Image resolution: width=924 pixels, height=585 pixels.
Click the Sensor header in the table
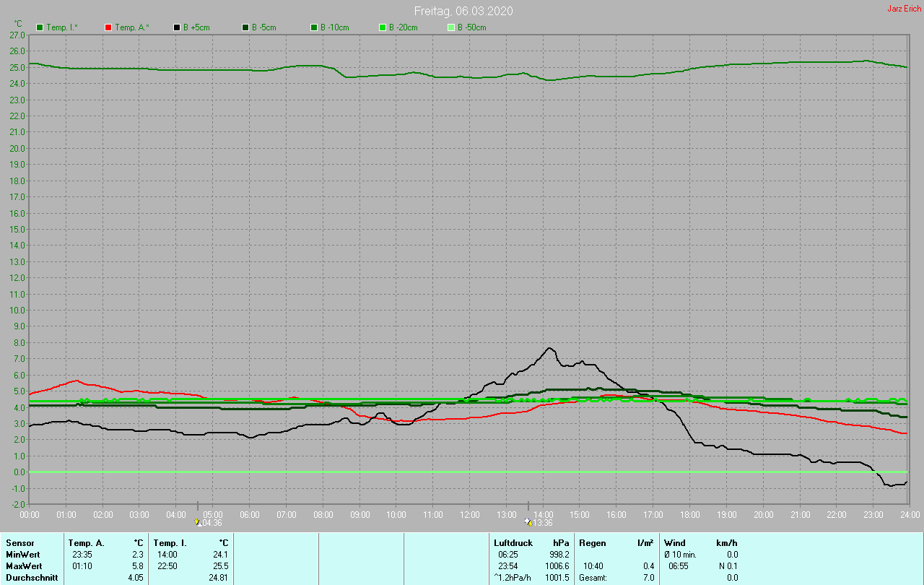coord(19,542)
